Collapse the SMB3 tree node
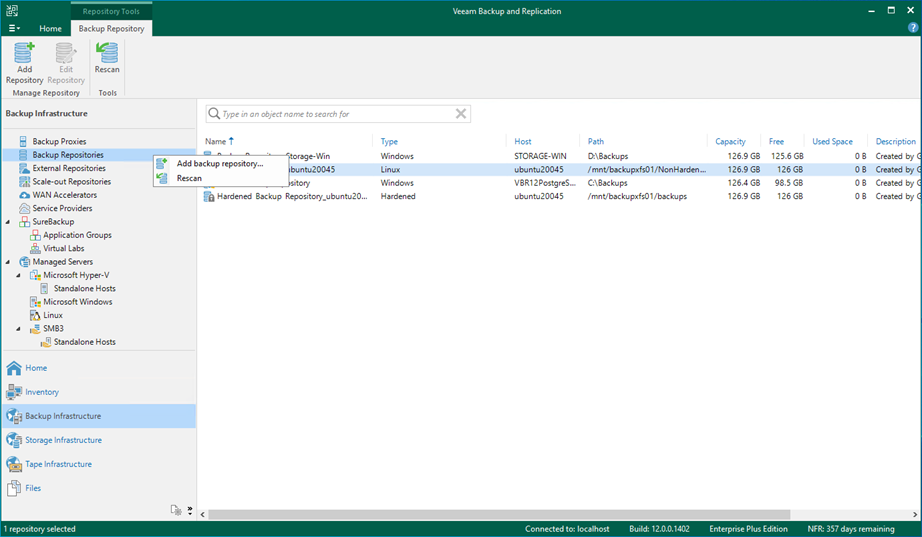 (18, 328)
